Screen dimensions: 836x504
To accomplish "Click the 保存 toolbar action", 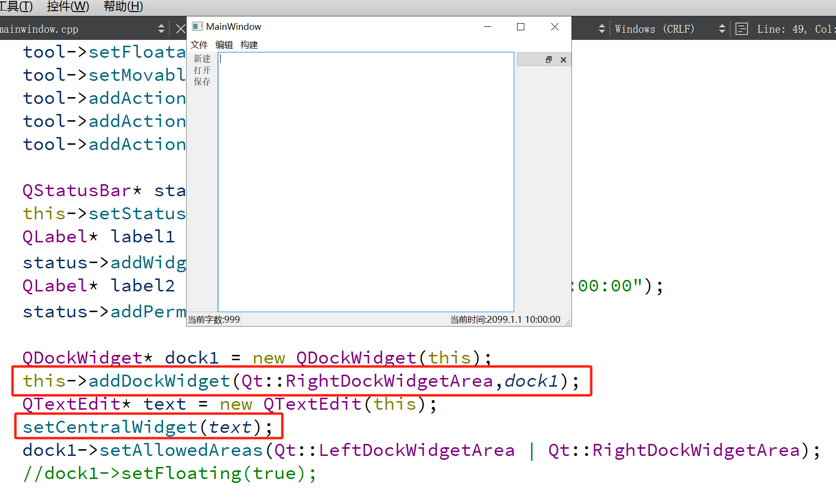I will 202,82.
